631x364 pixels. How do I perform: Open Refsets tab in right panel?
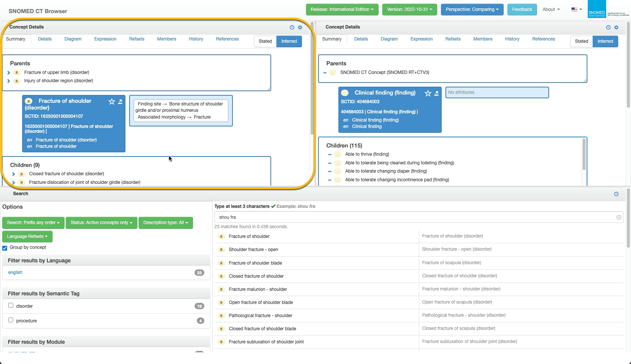point(453,39)
